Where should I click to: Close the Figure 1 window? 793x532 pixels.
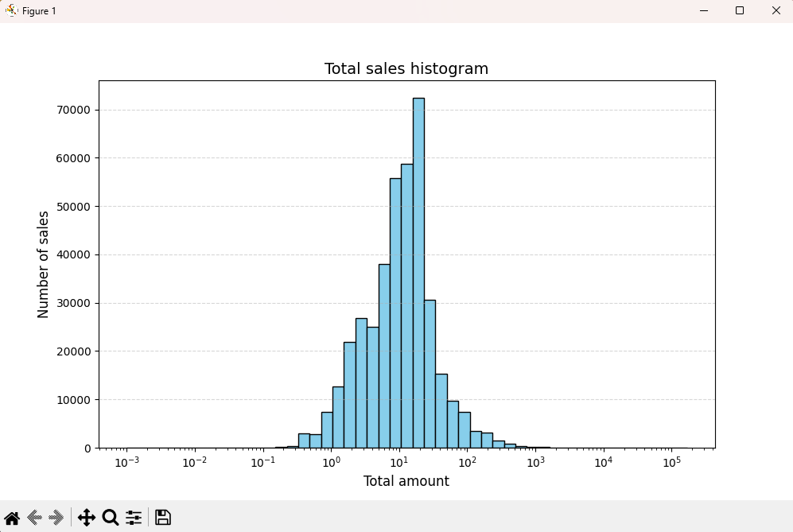(776, 10)
